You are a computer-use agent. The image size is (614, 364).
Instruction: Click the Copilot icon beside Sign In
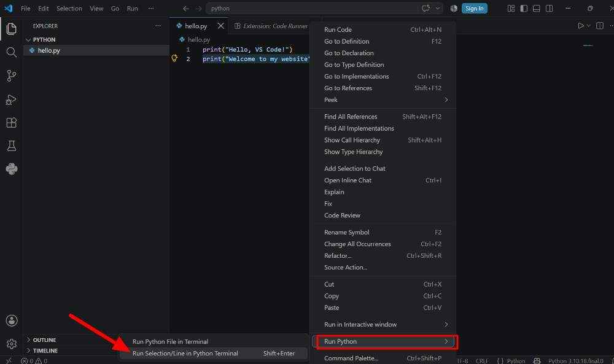[x=454, y=8]
